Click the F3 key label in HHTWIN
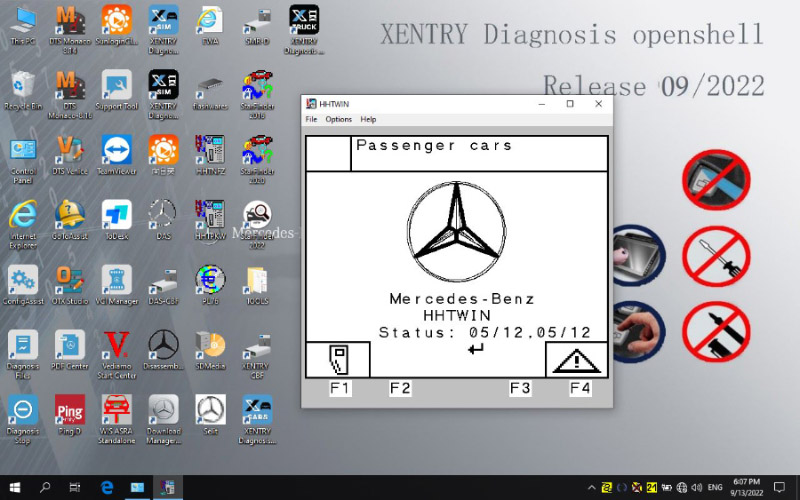 tap(520, 388)
